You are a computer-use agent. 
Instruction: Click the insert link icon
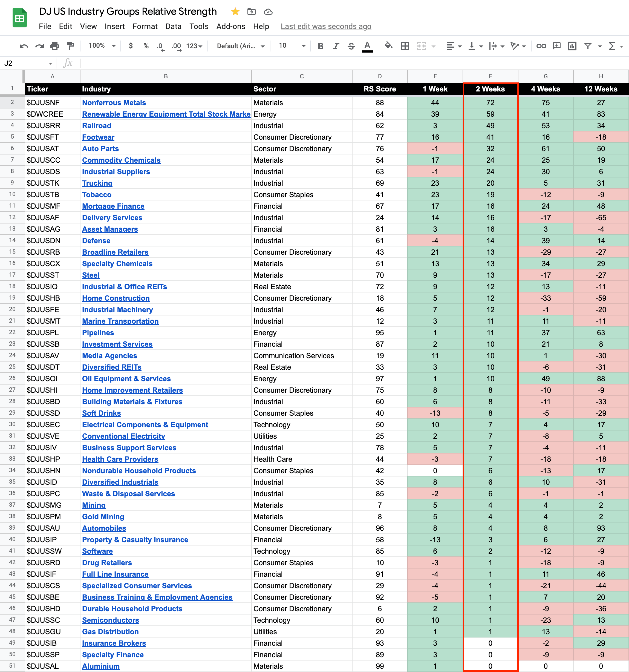(x=541, y=46)
